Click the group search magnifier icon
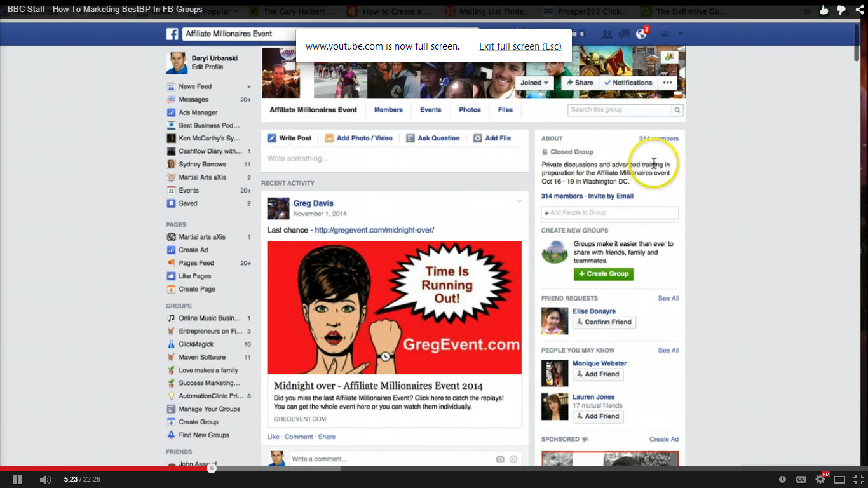Screen dimensions: 868x488 point(677,110)
